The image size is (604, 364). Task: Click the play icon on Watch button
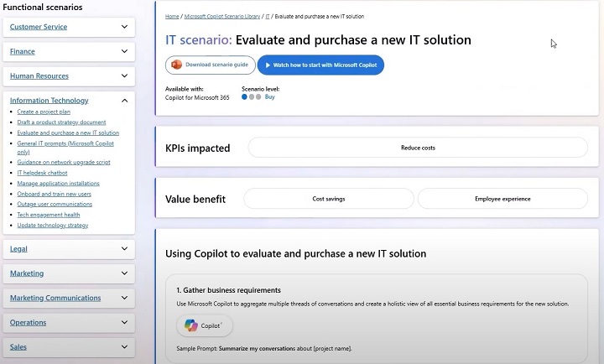(x=267, y=65)
